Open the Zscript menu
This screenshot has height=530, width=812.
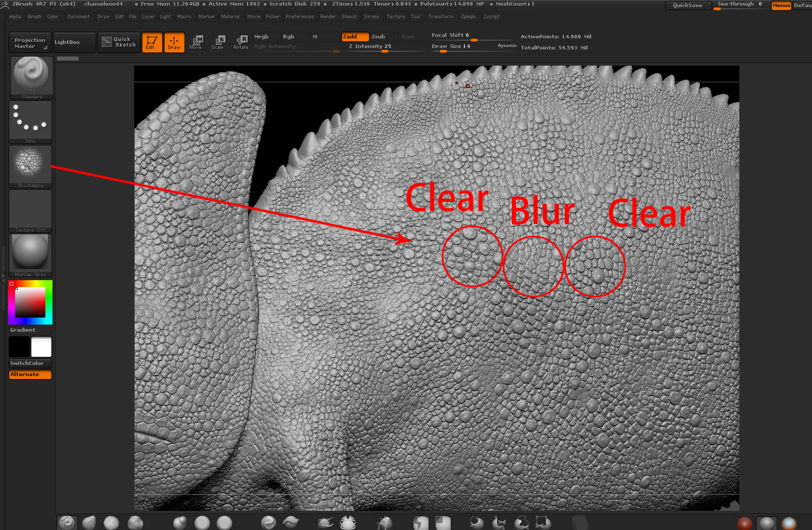(x=492, y=17)
